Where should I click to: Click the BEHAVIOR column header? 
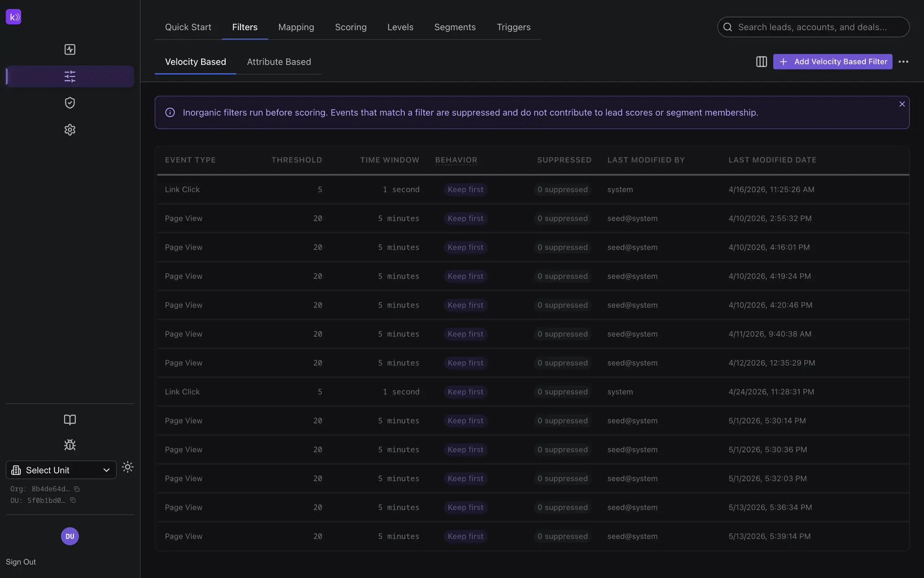[x=456, y=160]
